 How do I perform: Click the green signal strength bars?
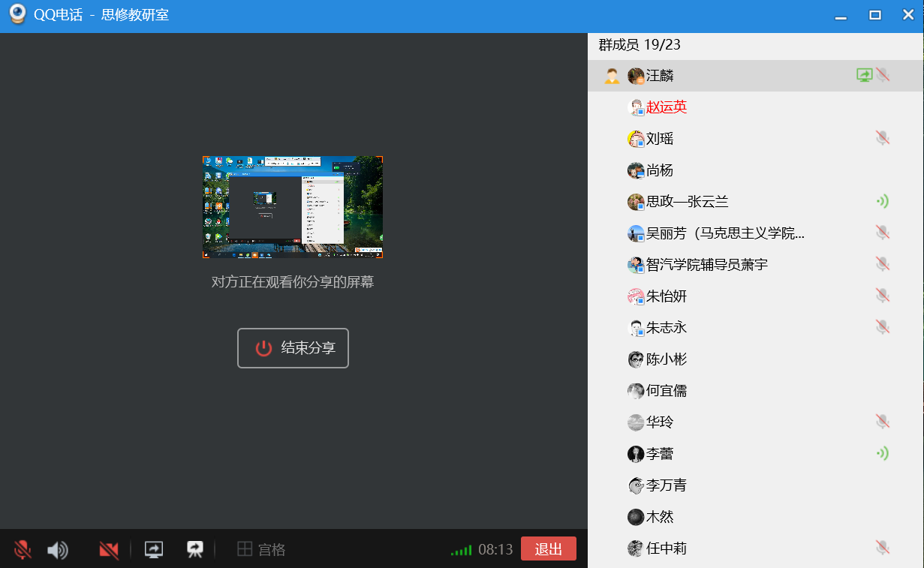click(x=461, y=550)
